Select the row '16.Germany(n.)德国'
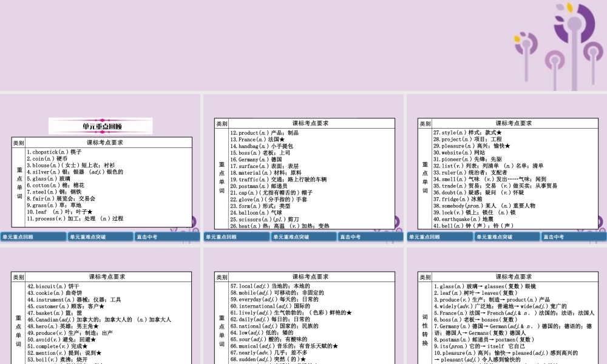This screenshot has height=364, width=607. coord(256,160)
